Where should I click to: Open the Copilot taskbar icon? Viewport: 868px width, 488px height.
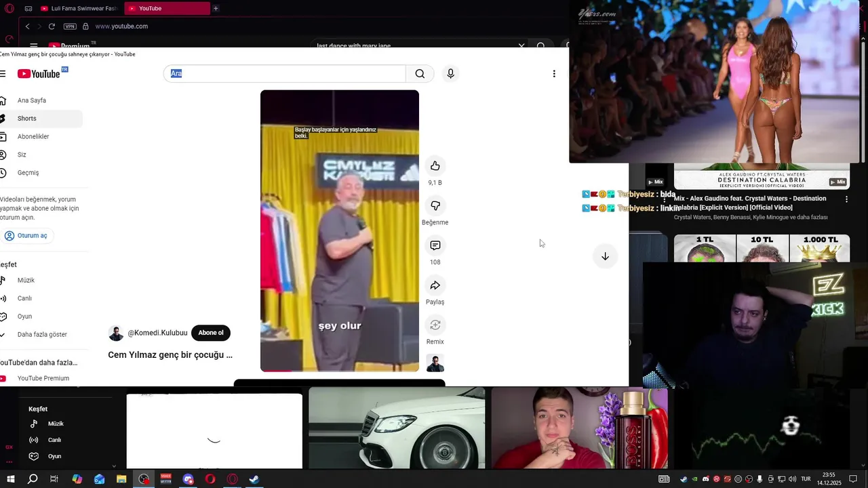pos(77,479)
